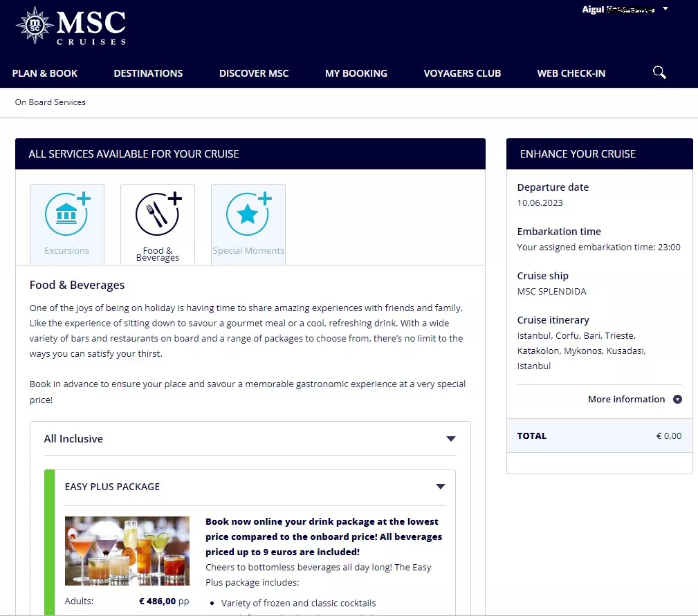Open Web Check-In
698x616 pixels.
click(571, 73)
